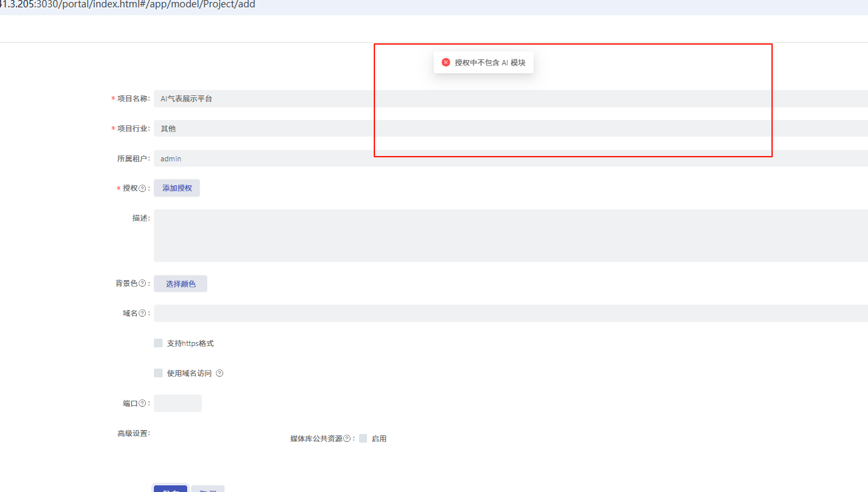Viewport: 868px width, 492px height.
Task: Enable the 媒体库公共资源 启用 checkbox
Action: (x=363, y=438)
